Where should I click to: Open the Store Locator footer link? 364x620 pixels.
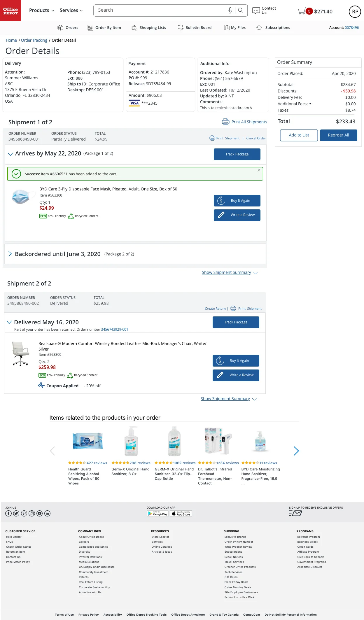[x=160, y=537]
